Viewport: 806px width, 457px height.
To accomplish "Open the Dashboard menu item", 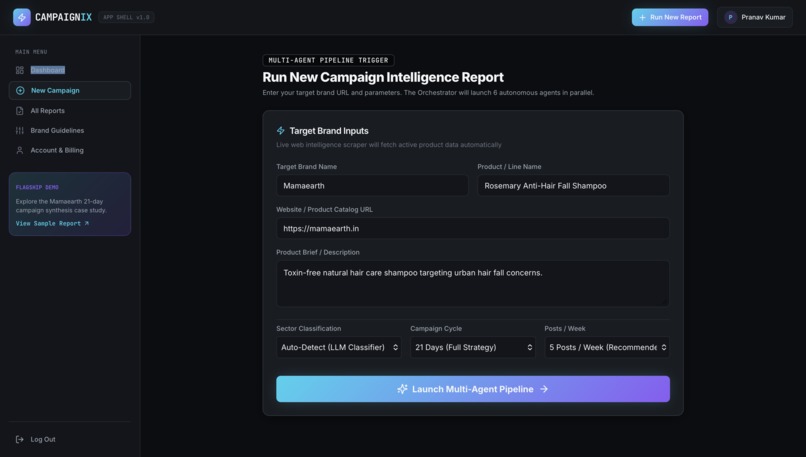I will tap(69, 70).
